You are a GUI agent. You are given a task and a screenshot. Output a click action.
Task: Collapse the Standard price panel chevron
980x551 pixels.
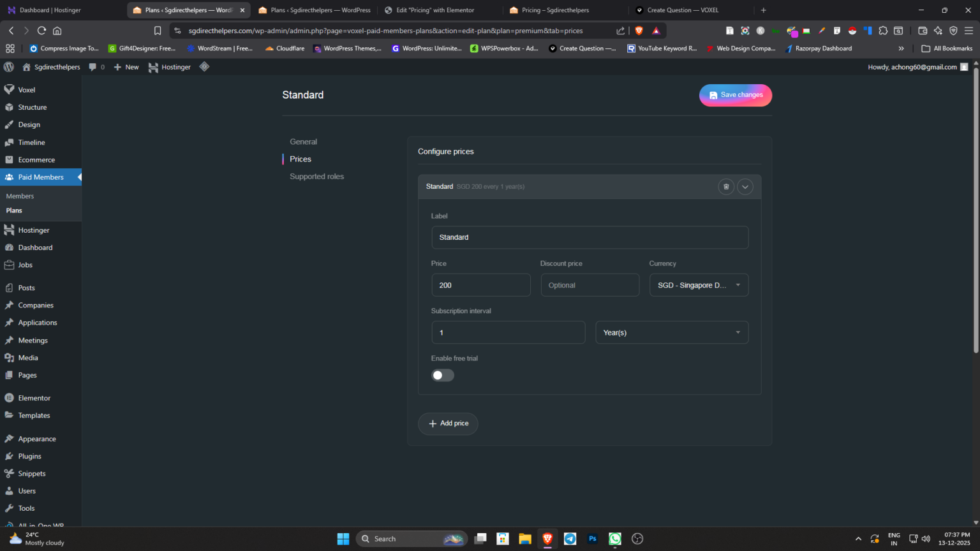click(x=745, y=187)
